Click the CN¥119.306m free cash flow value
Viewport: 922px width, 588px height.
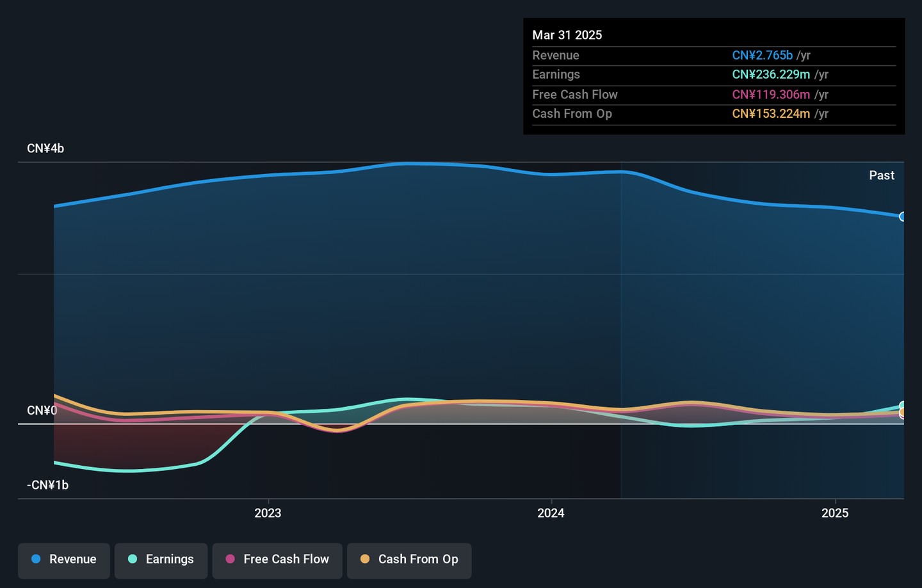tap(771, 95)
